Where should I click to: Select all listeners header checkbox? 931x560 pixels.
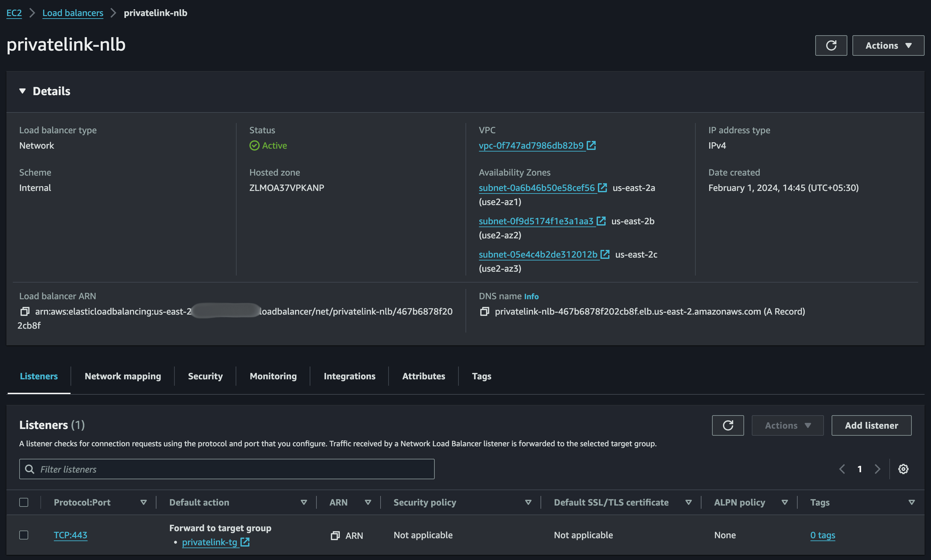click(x=24, y=502)
